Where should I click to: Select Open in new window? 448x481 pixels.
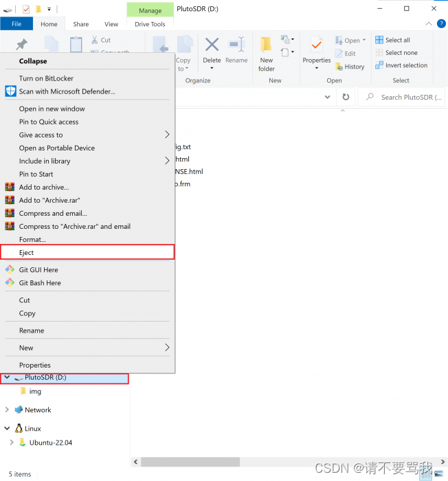click(88, 109)
